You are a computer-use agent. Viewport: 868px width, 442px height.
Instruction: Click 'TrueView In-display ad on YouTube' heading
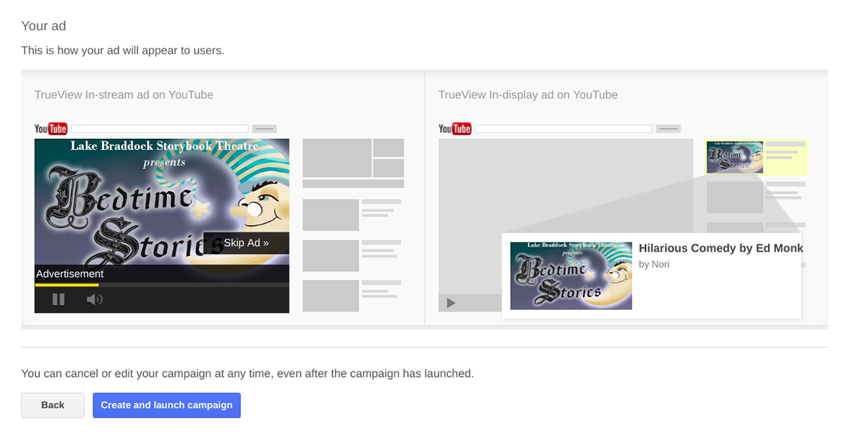pos(528,95)
